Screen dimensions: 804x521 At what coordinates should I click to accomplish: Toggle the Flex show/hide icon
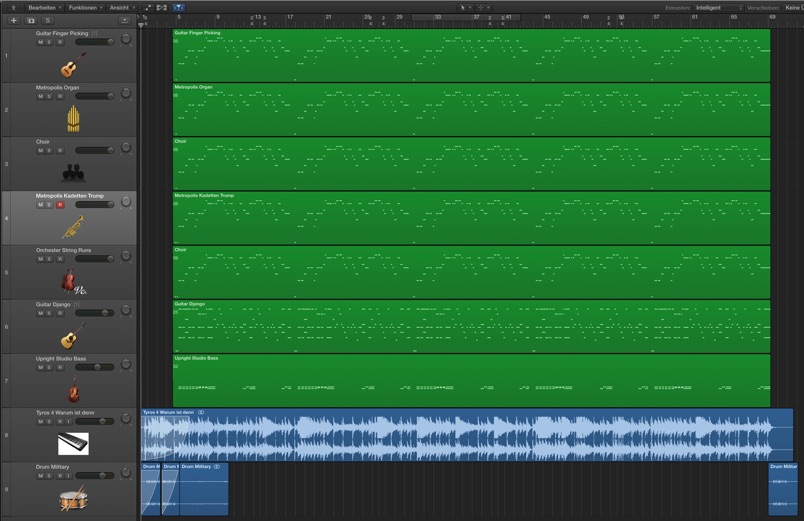[x=162, y=8]
